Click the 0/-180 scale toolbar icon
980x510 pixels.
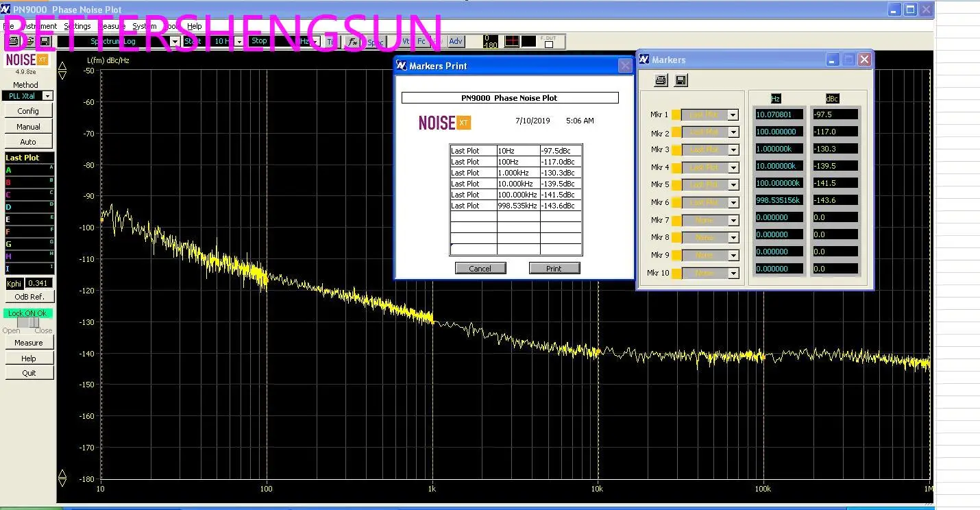tap(491, 42)
